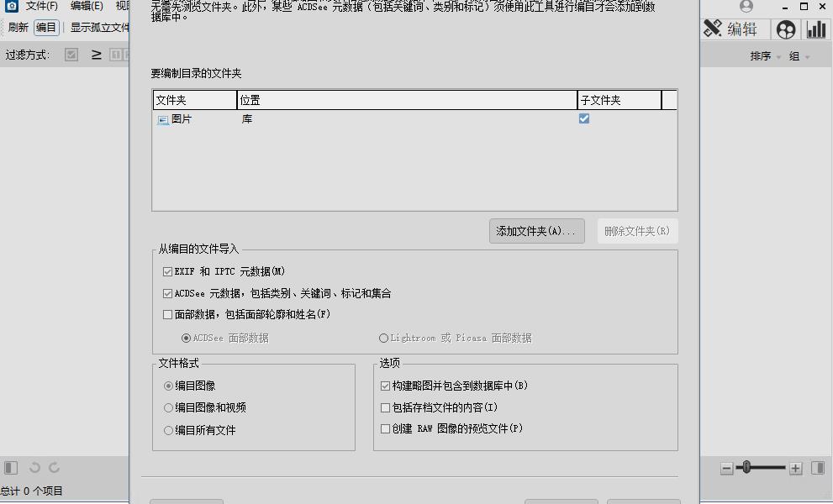Open the 文件(F) menu
833x504 pixels.
tap(40, 6)
